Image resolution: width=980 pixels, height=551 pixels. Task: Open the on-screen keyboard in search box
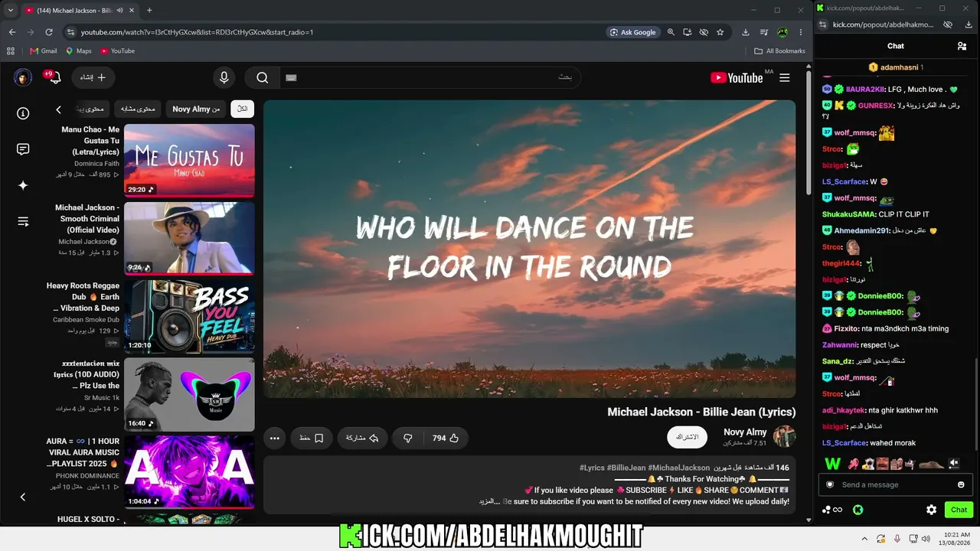pos(291,77)
